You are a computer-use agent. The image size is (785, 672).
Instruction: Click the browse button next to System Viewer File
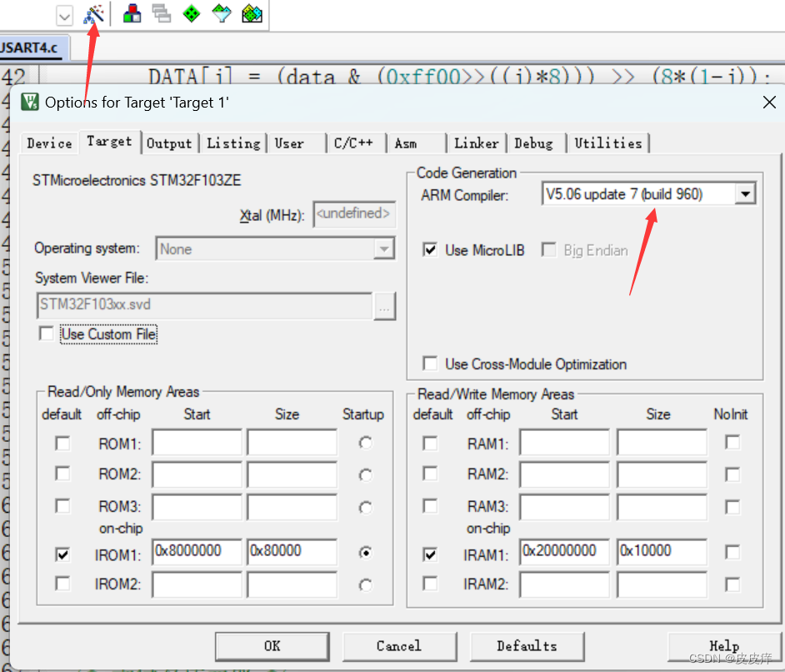pyautogui.click(x=384, y=306)
